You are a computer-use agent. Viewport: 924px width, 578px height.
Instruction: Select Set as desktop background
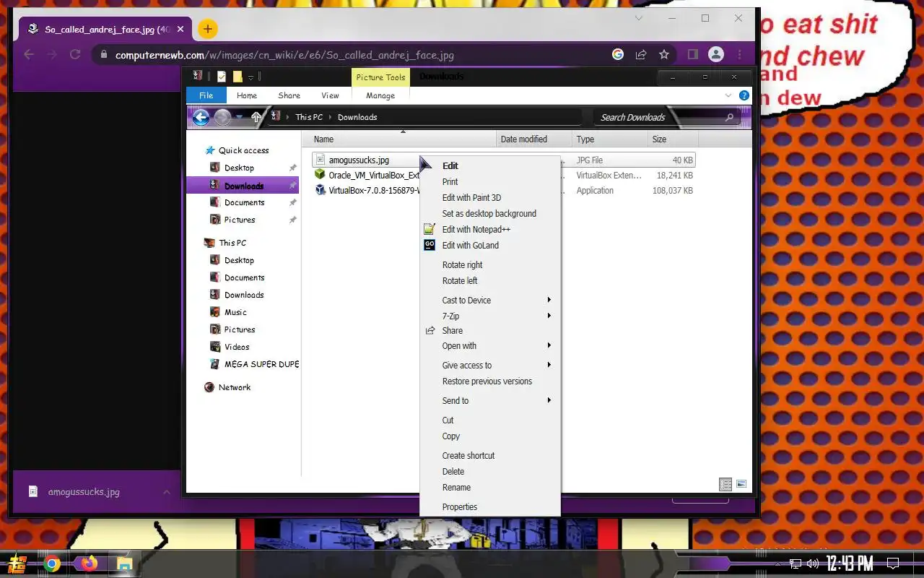point(490,214)
